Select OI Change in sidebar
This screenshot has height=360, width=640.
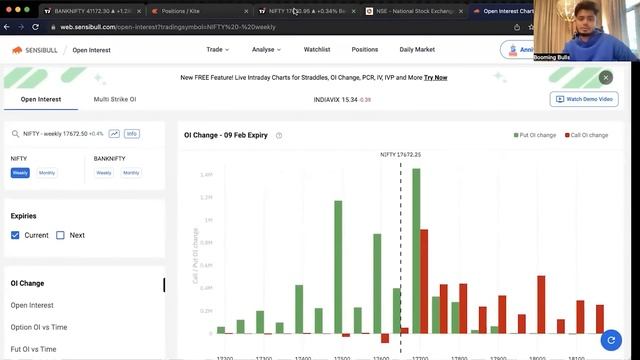pos(27,283)
